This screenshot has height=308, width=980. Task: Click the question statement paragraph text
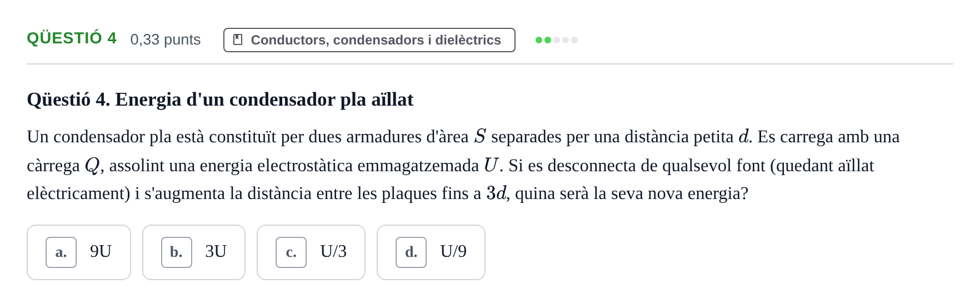tap(463, 165)
